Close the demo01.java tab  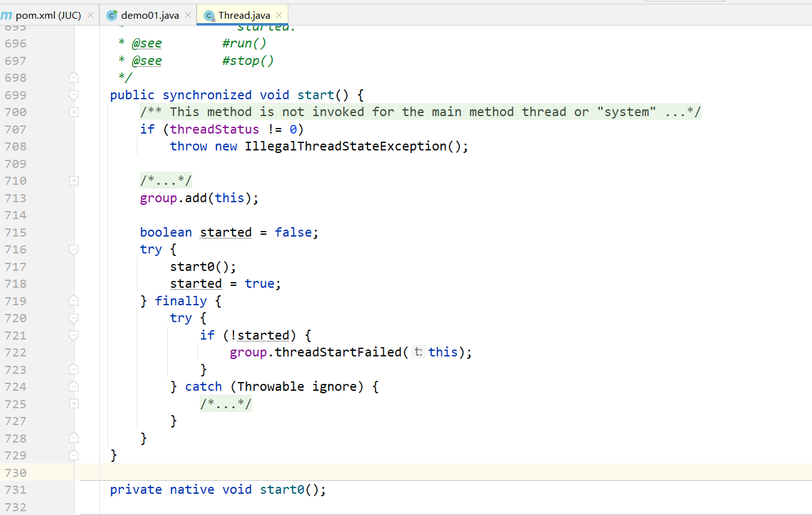click(x=188, y=15)
